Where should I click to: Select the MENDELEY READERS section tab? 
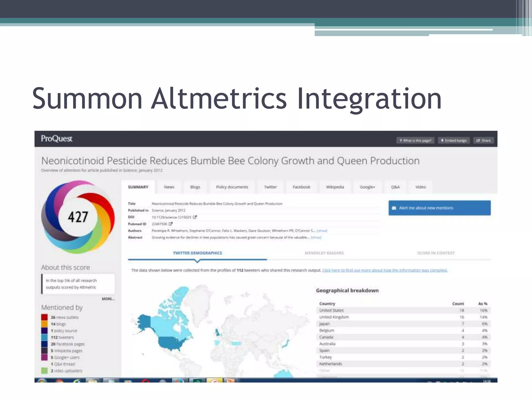coord(324,253)
